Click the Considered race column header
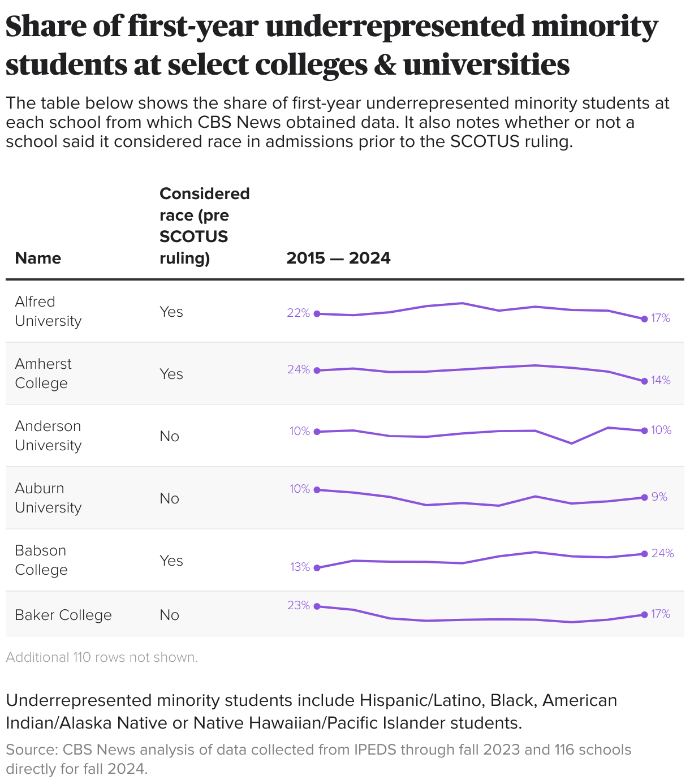This screenshot has height=784, width=690. pos(205,226)
